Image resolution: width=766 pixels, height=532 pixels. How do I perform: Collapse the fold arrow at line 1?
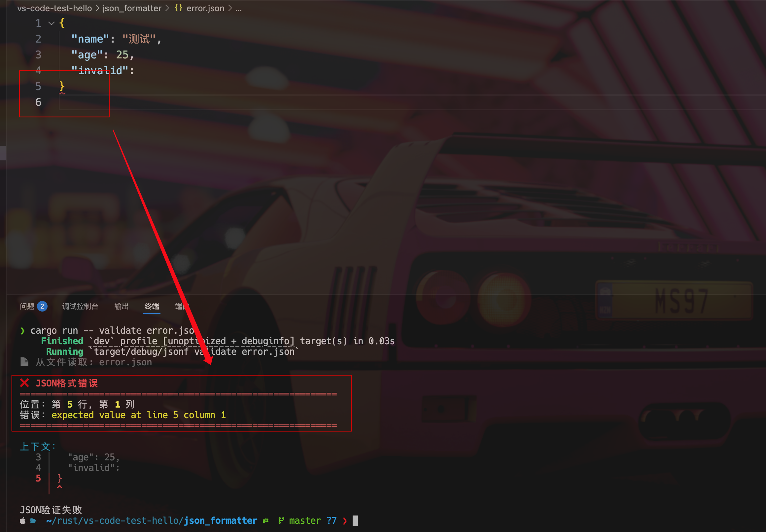pos(52,23)
